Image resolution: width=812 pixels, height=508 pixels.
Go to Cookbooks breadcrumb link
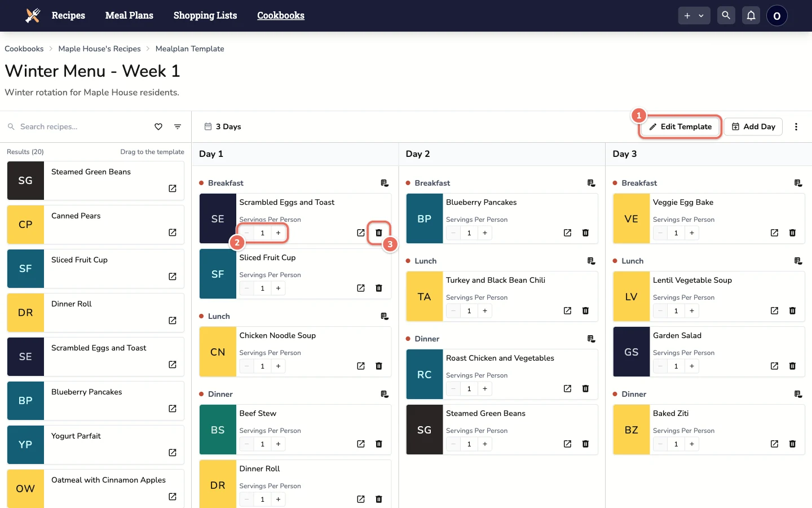pyautogui.click(x=24, y=49)
